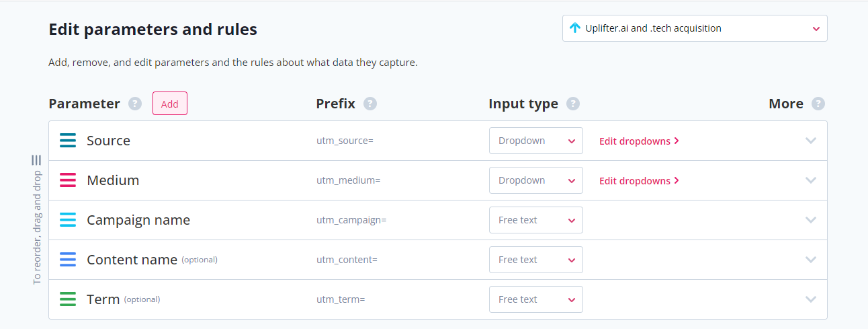Click help icon next to Prefix heading

(x=370, y=104)
